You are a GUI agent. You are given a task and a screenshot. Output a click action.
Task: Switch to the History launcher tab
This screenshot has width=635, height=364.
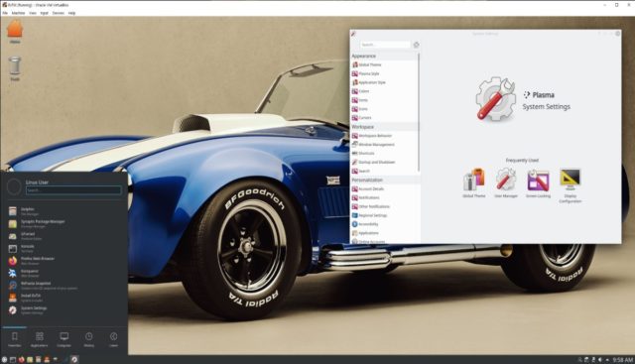pos(88,339)
